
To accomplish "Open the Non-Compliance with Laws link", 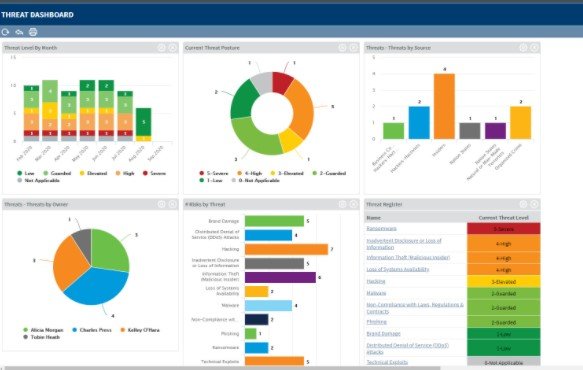I will point(415,308).
